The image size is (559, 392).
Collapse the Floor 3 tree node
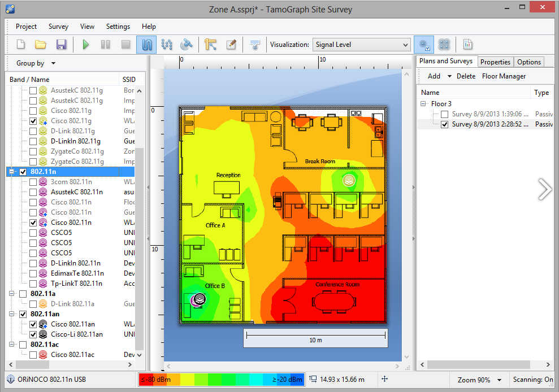pyautogui.click(x=423, y=104)
